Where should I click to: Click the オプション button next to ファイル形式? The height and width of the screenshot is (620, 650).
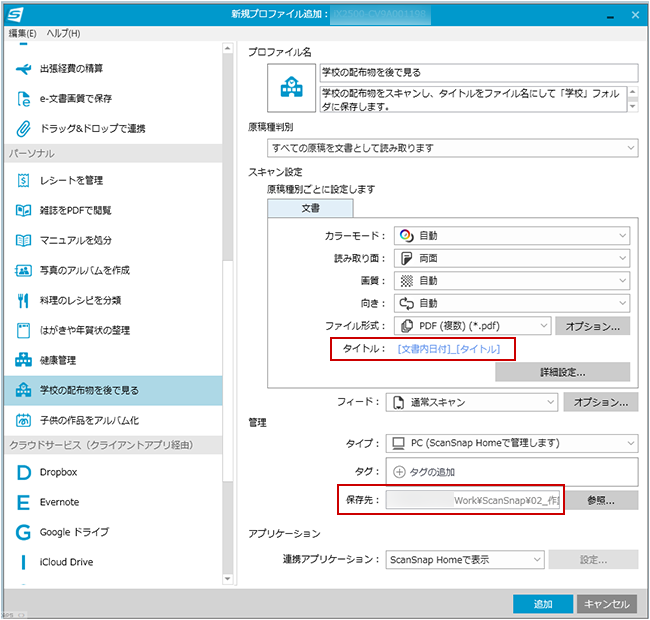pyautogui.click(x=592, y=326)
